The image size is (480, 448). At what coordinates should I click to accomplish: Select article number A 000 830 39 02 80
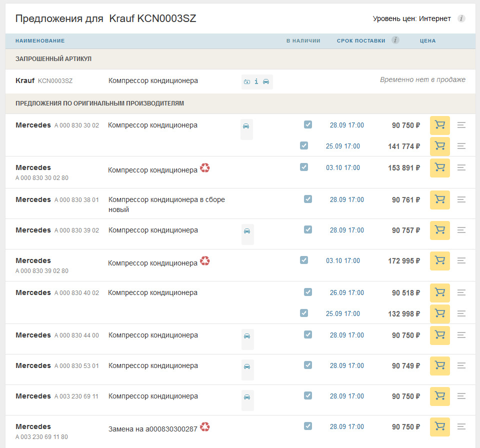coord(42,271)
